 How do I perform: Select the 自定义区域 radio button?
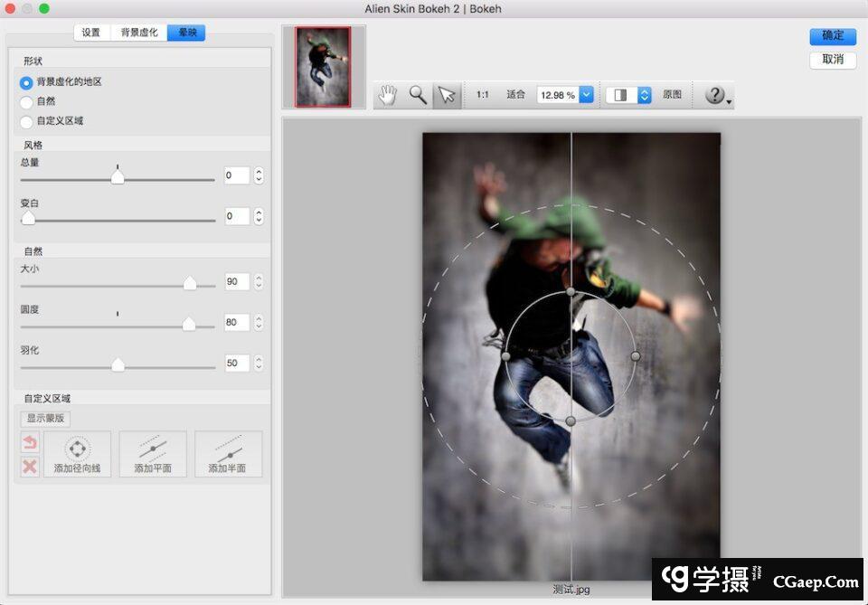tap(27, 121)
